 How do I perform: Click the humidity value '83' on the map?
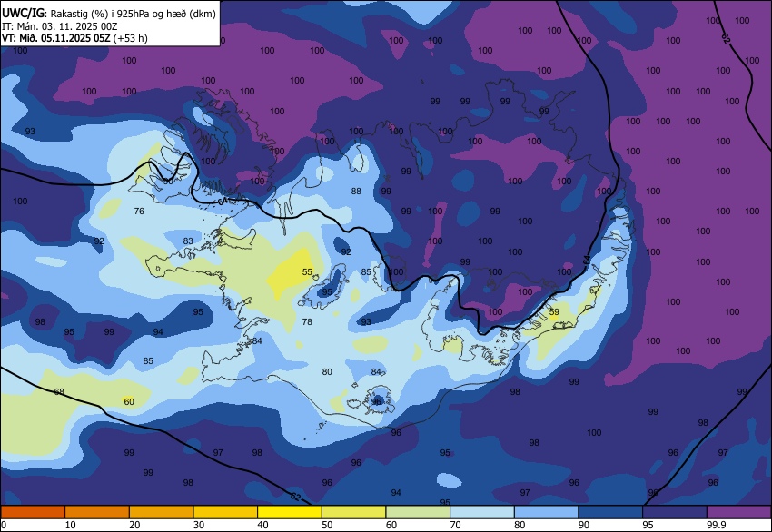188,241
